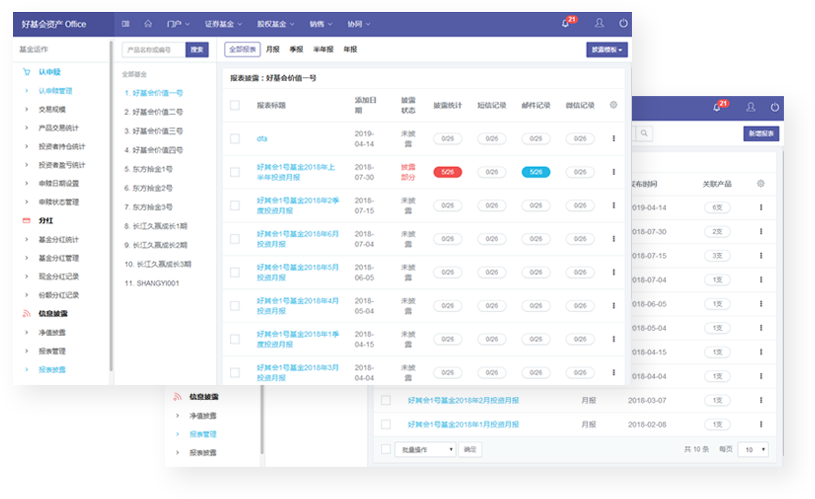This screenshot has width=815, height=499.
Task: Tick checkbox next to 好其会1号基金2018年6月投资月报
Action: tap(235, 238)
